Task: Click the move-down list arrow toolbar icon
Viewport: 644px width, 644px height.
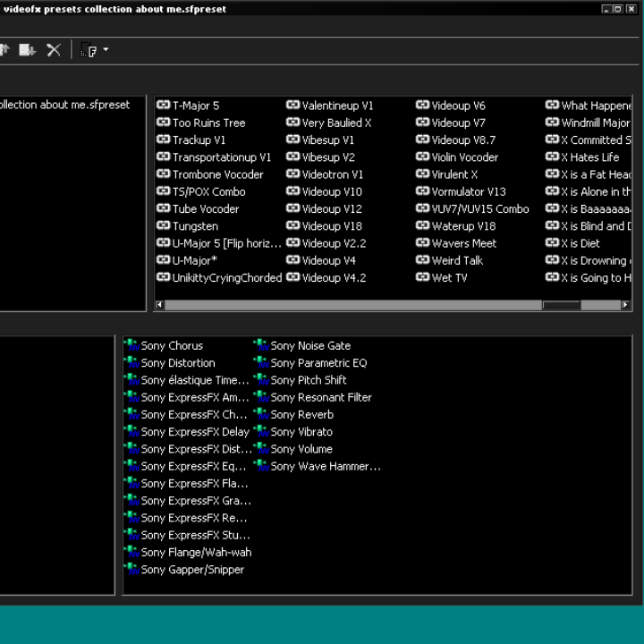Action: coord(27,50)
